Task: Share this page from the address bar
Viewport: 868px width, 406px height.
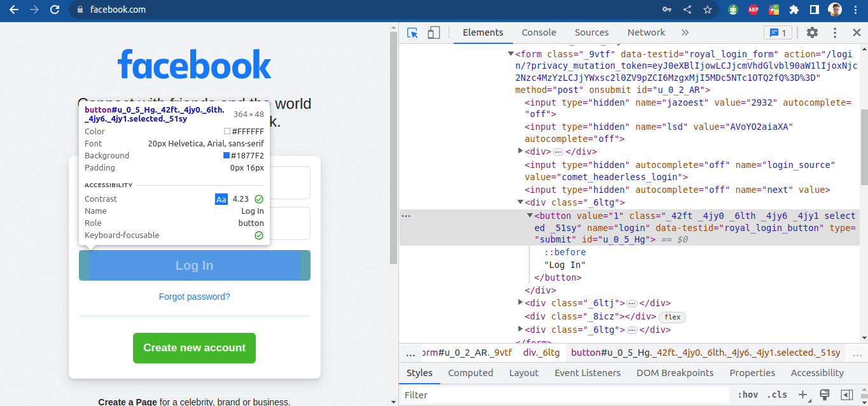Action: (687, 10)
